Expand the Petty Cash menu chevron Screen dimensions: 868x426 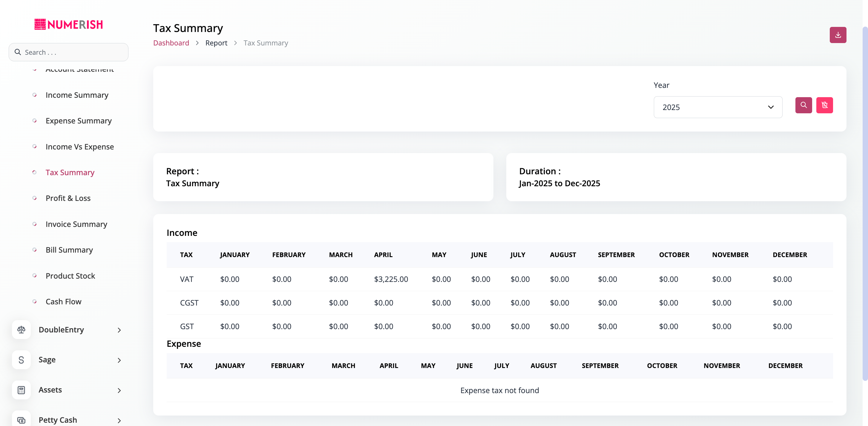coord(119,420)
